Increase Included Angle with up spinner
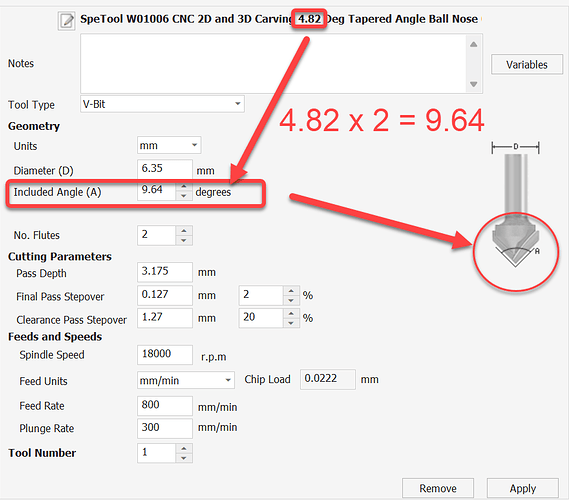 tap(184, 187)
